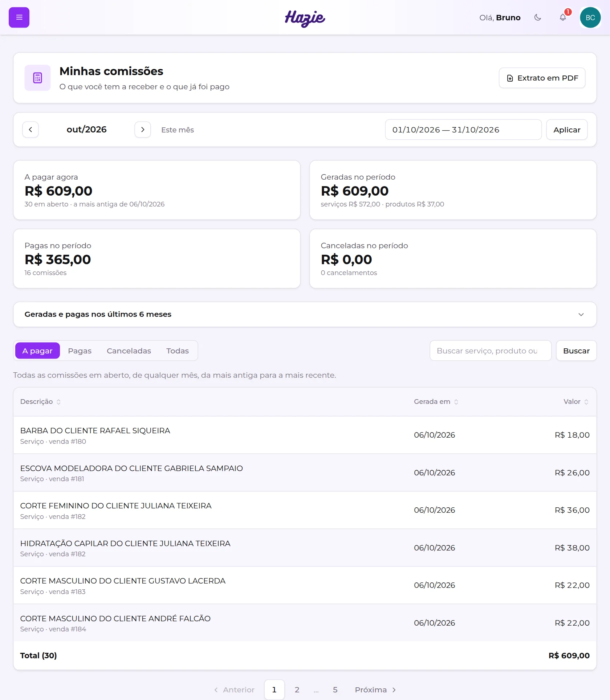Click the Este mês shortcut
This screenshot has height=700, width=610.
[178, 130]
